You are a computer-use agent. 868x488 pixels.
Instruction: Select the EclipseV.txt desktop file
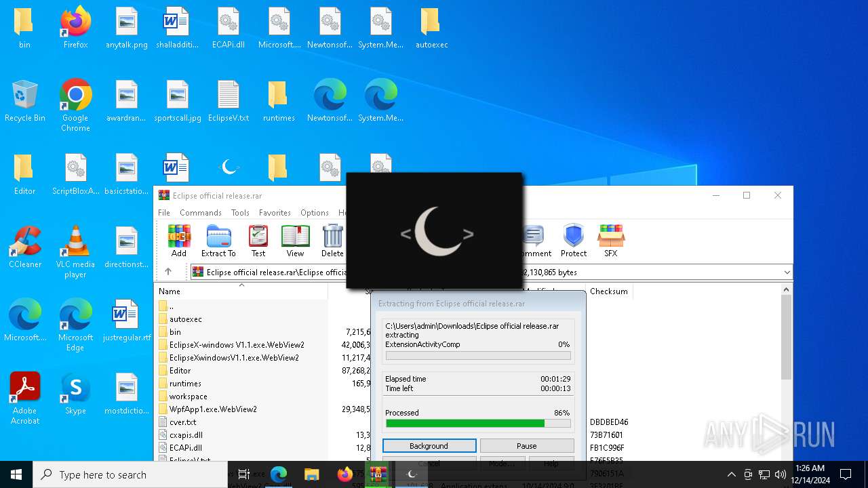point(229,102)
